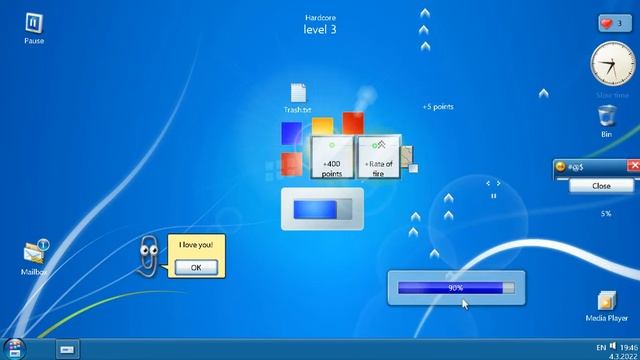This screenshot has width=640, height=360.
Task: Click the lives heart counter showing 3
Action: tap(615, 23)
